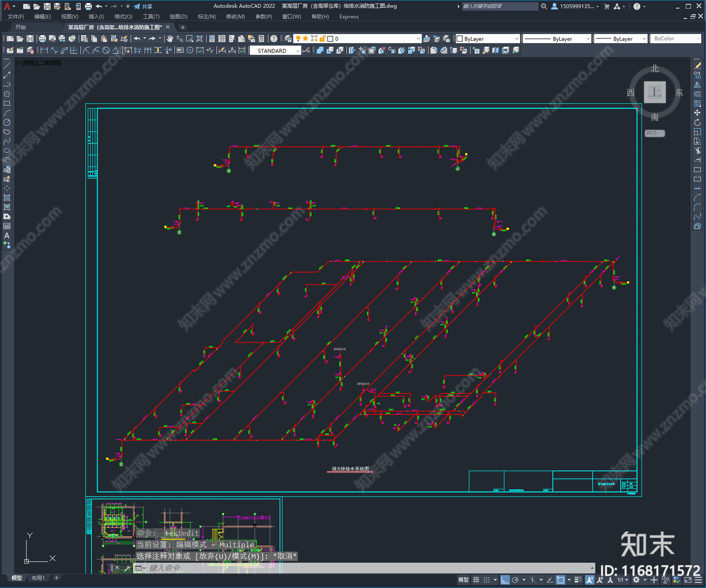Select the Multiline Text tool
Viewport: 706px width, 588px height.
coord(7,236)
